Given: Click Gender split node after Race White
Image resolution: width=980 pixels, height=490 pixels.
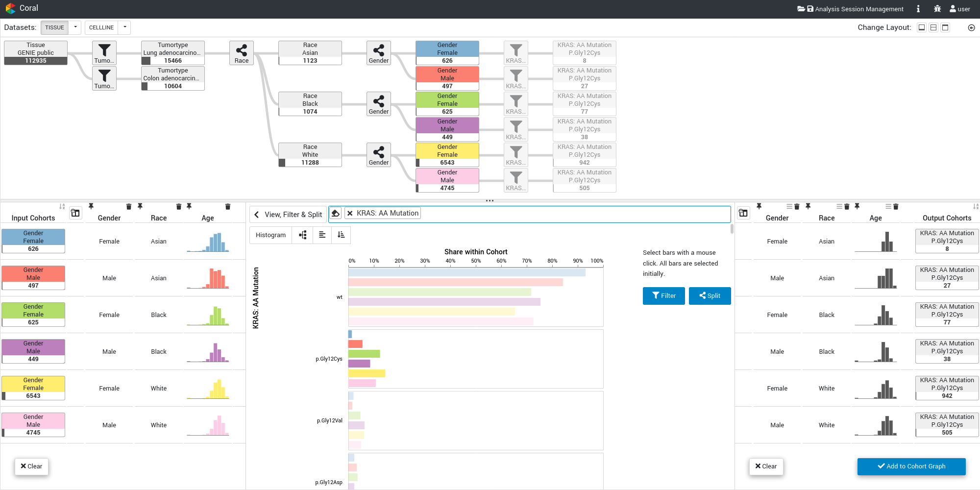Looking at the screenshot, I should coord(379,155).
